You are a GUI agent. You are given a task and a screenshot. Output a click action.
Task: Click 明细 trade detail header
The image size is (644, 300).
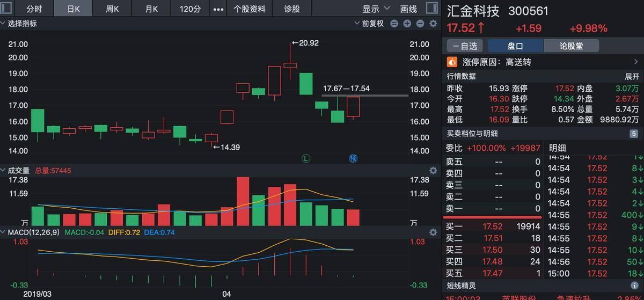[x=558, y=148]
